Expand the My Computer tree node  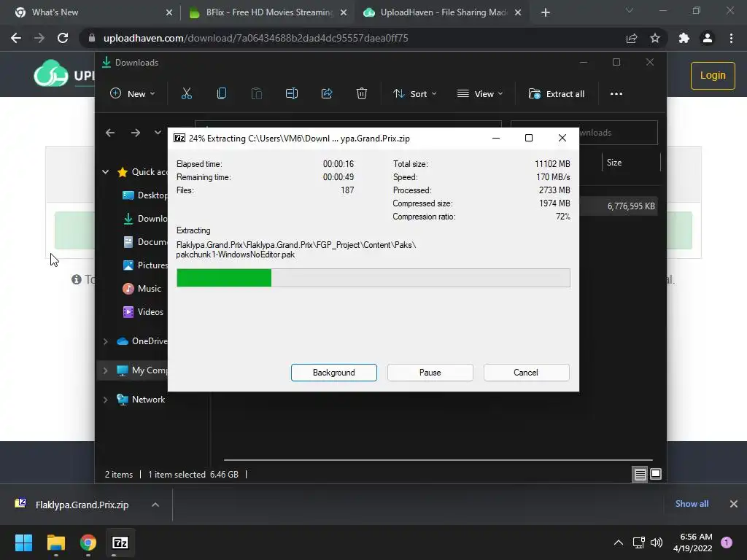coord(105,370)
